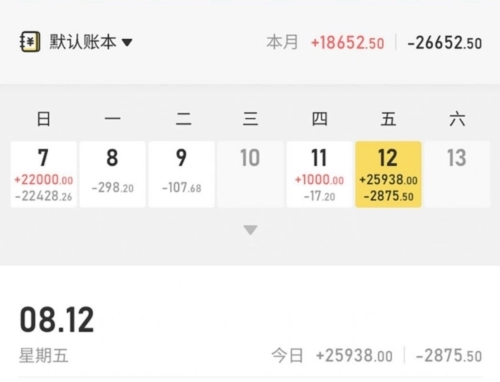Click the 五 Friday weekday header

(388, 119)
